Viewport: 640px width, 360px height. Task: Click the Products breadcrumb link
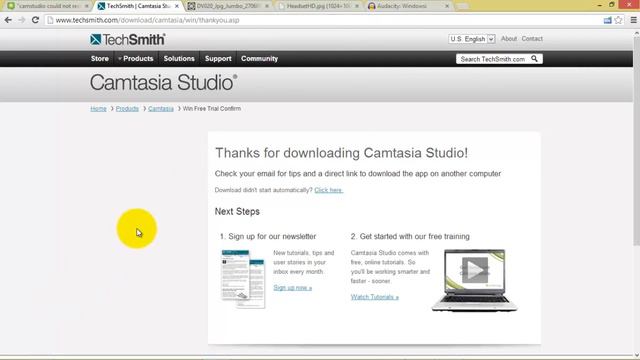pyautogui.click(x=127, y=109)
